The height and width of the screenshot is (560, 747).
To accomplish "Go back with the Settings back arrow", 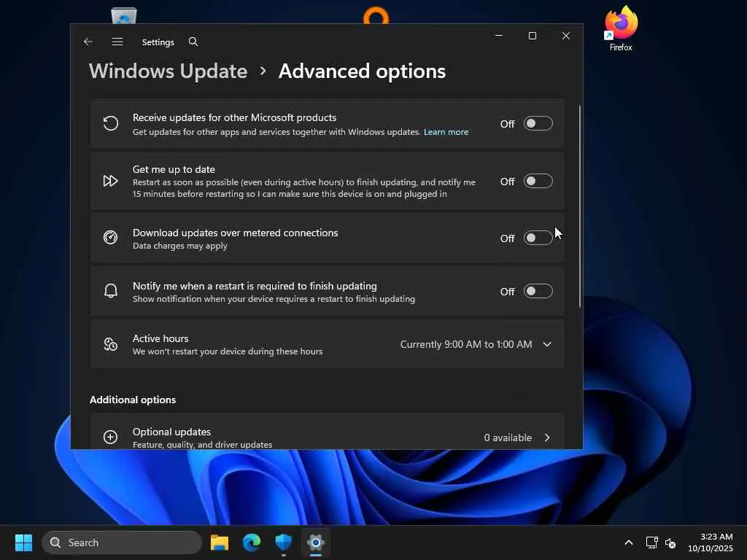I will pos(88,42).
